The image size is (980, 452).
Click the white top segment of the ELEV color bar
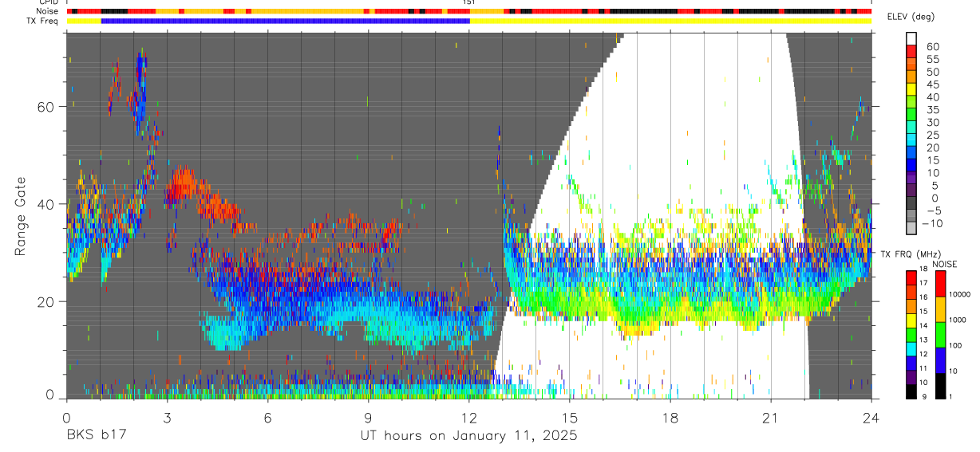tap(911, 38)
